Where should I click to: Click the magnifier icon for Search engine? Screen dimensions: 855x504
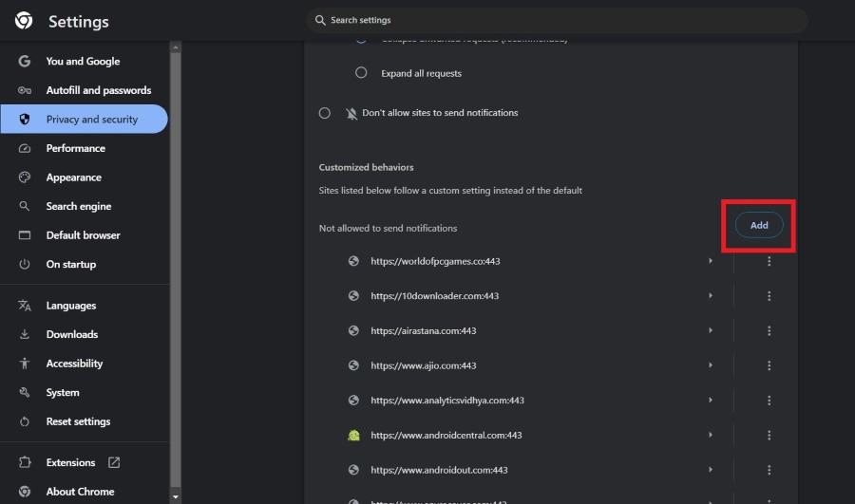click(25, 206)
